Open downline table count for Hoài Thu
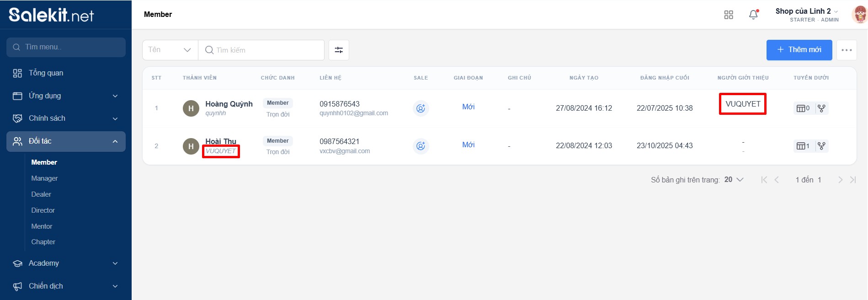This screenshot has height=300, width=868. (803, 146)
